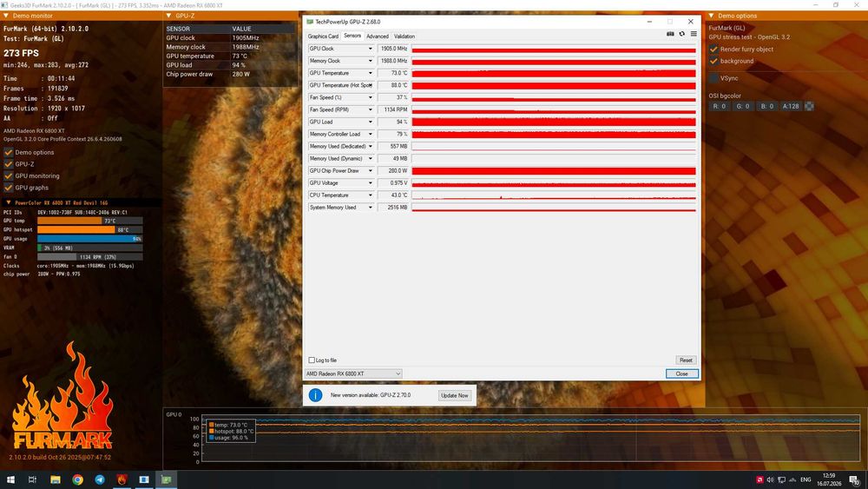
Task: Open Task View on the taskbar
Action: coord(32,479)
